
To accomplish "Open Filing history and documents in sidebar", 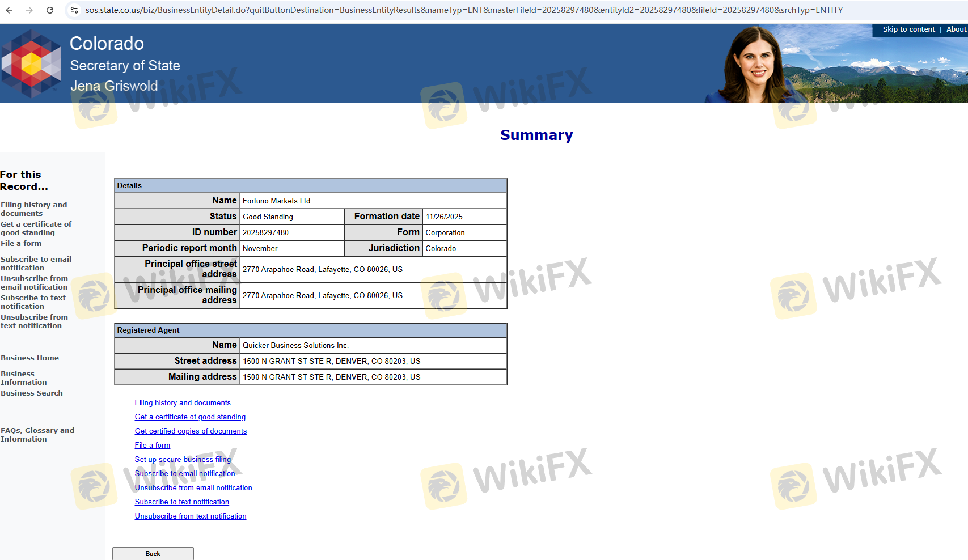I will [33, 209].
